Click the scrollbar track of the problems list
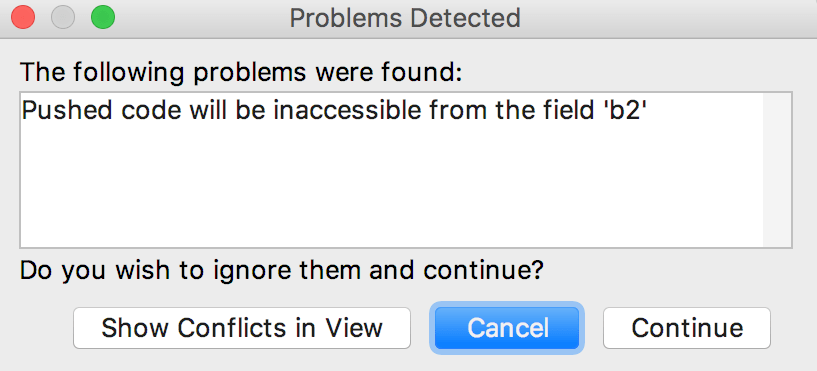Viewport: 817px width, 371px height. [777, 170]
